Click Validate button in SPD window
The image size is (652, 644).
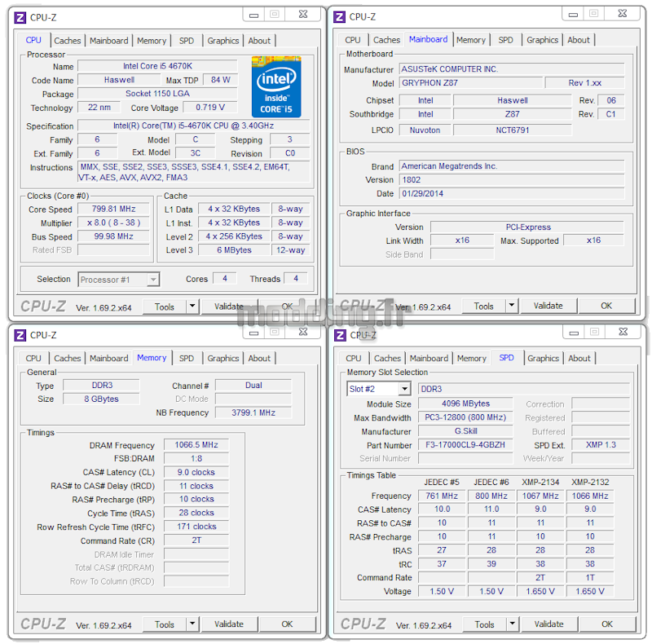[x=549, y=624]
